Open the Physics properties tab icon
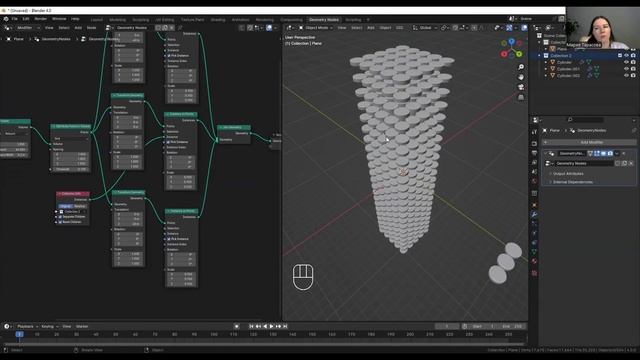This screenshot has height=360, width=640. coord(534,233)
